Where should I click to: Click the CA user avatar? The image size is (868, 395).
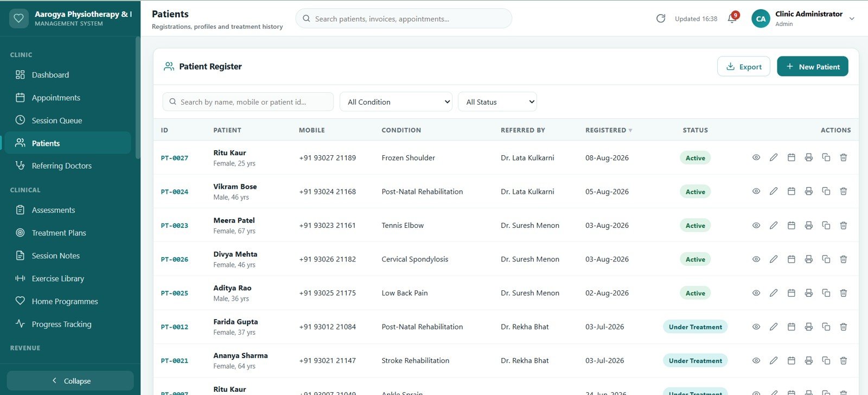click(761, 18)
